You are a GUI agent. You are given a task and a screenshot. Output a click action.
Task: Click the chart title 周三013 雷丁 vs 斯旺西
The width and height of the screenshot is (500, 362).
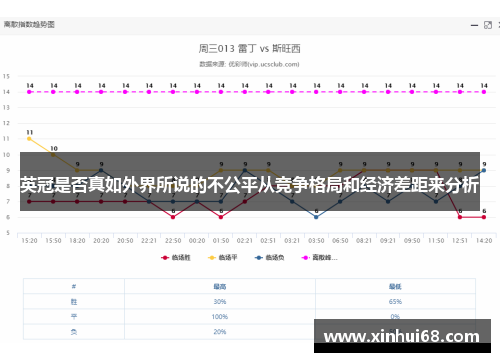click(x=250, y=49)
